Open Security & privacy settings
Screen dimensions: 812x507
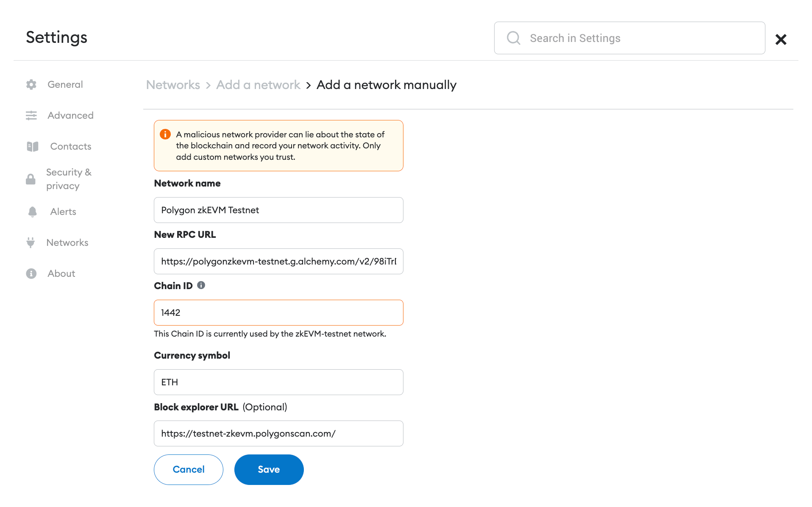click(69, 179)
